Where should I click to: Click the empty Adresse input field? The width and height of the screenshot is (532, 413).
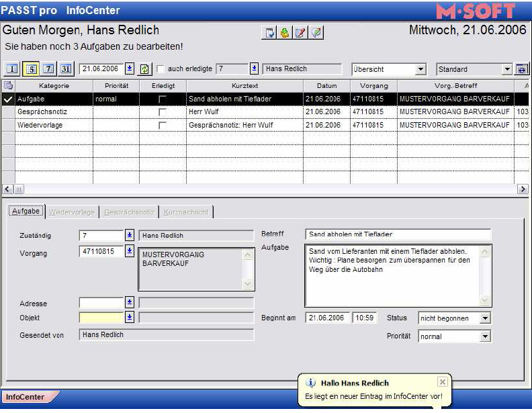point(101,302)
